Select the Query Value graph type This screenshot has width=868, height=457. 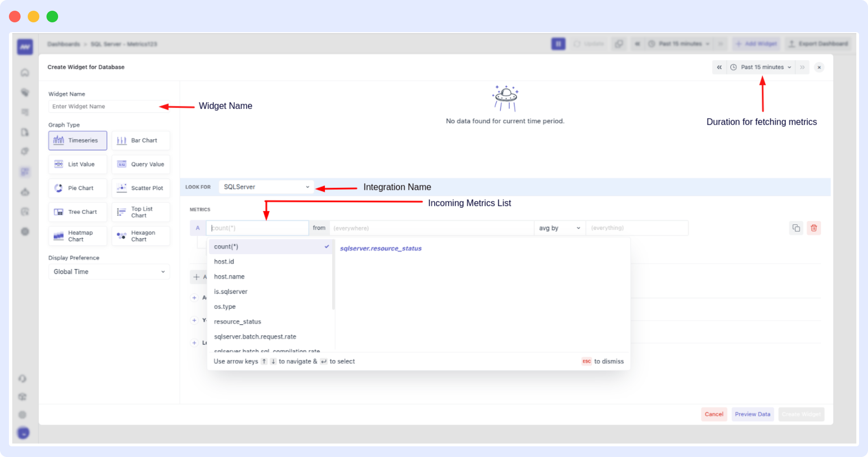[x=141, y=164]
